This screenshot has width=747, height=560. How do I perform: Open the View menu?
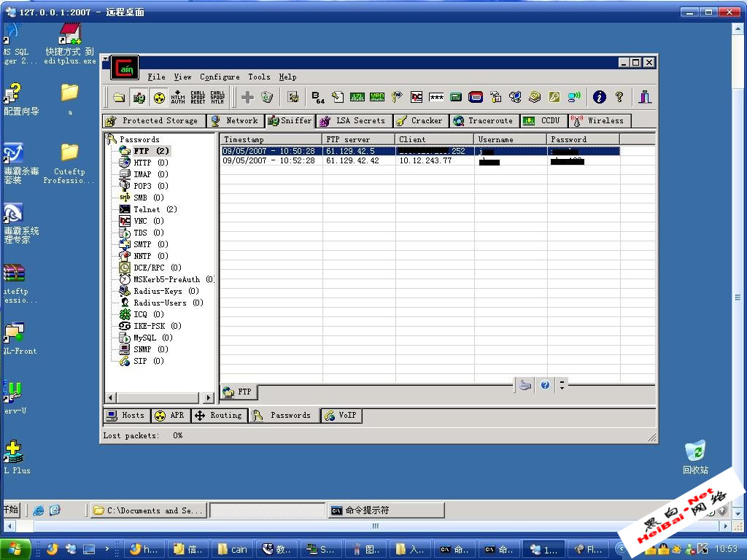click(182, 77)
